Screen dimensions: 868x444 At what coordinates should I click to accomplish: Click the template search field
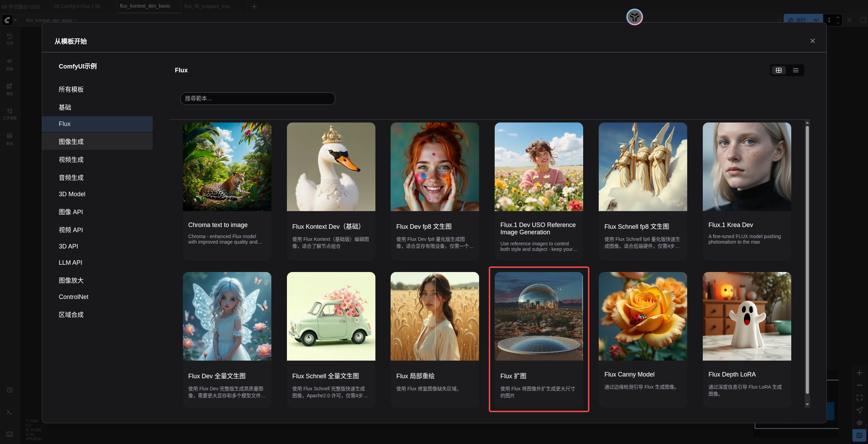[258, 99]
